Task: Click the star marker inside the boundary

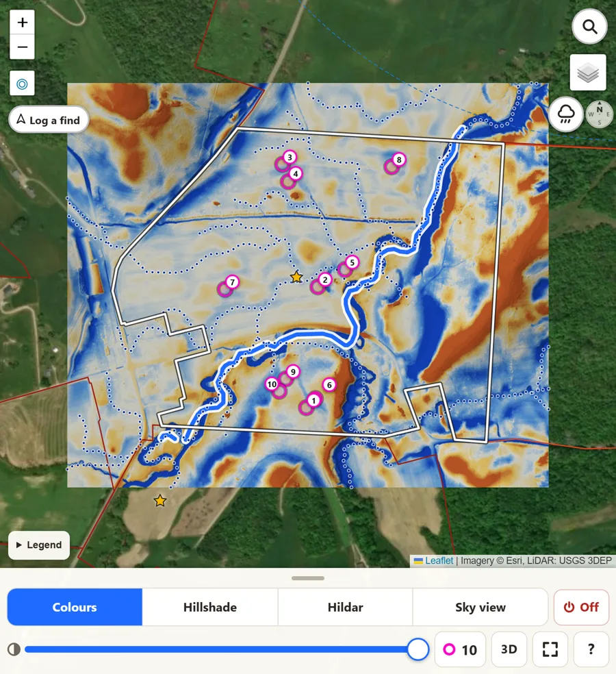Action: tap(296, 277)
